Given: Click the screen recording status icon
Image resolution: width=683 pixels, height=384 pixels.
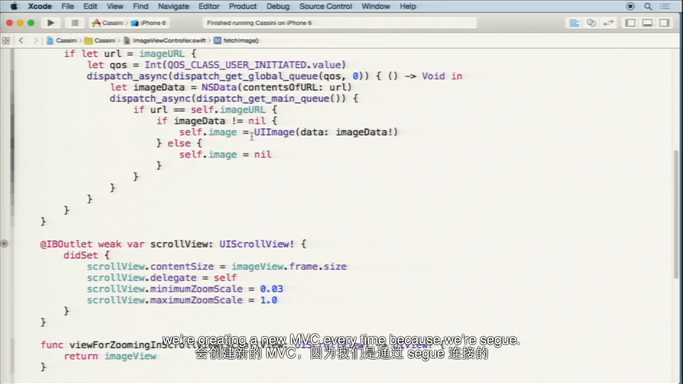Looking at the screenshot, I should click(x=630, y=6).
